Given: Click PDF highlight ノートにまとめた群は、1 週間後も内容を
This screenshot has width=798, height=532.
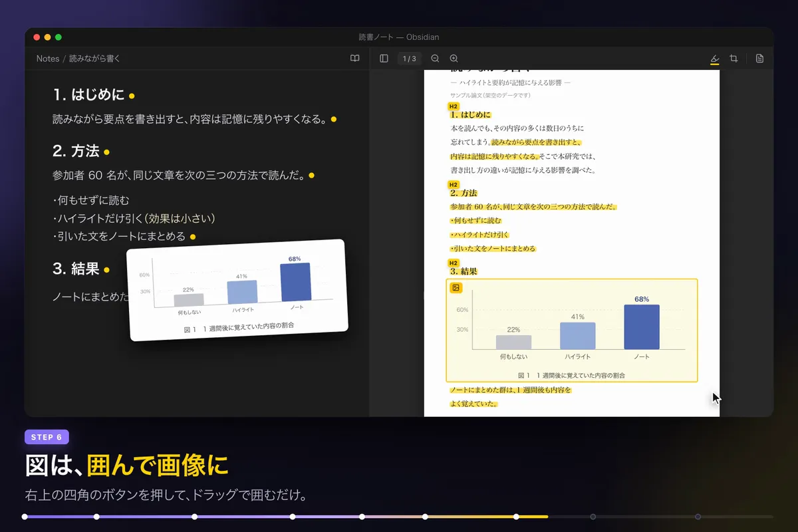Looking at the screenshot, I should (511, 390).
